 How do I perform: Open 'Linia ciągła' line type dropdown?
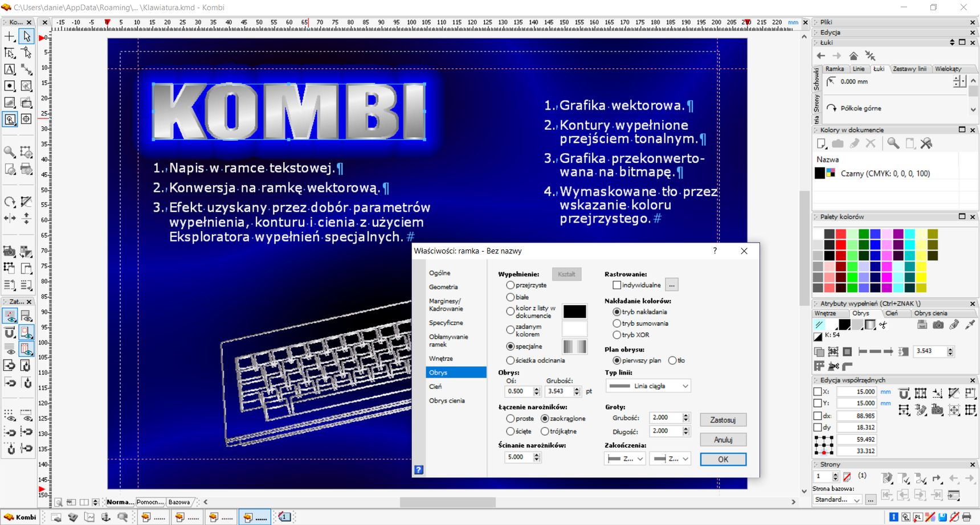coord(648,386)
